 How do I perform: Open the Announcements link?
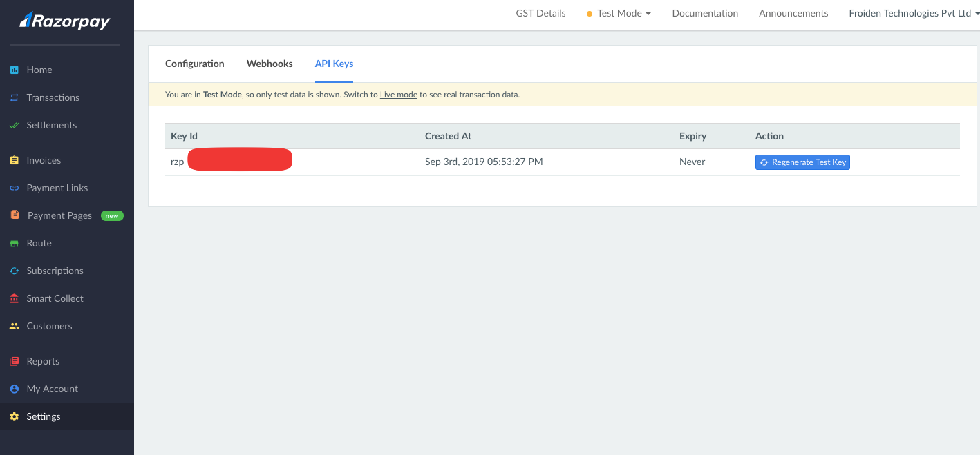coord(793,13)
